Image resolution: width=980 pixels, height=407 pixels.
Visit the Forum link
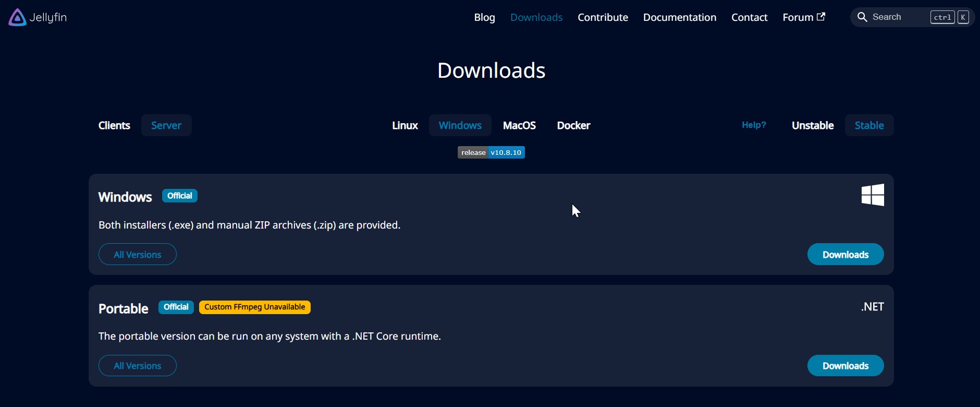point(803,17)
